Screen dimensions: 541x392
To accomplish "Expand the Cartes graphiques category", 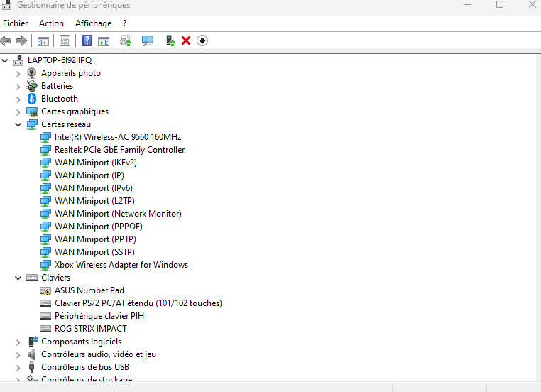I will coord(18,112).
